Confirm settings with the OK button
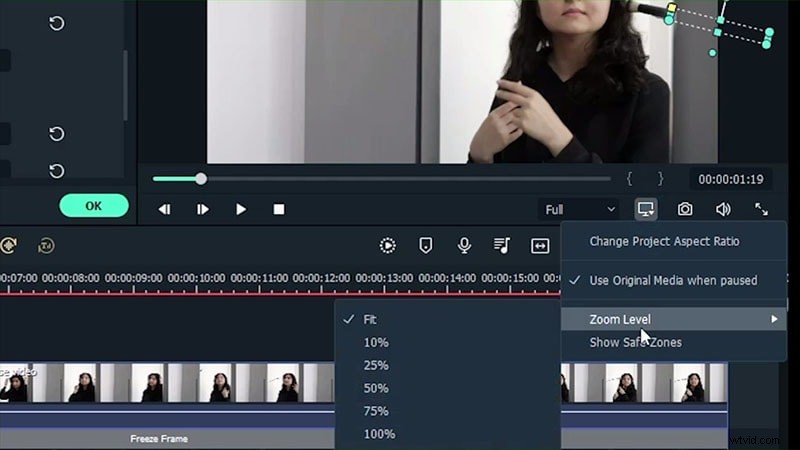800x450 pixels. click(94, 206)
